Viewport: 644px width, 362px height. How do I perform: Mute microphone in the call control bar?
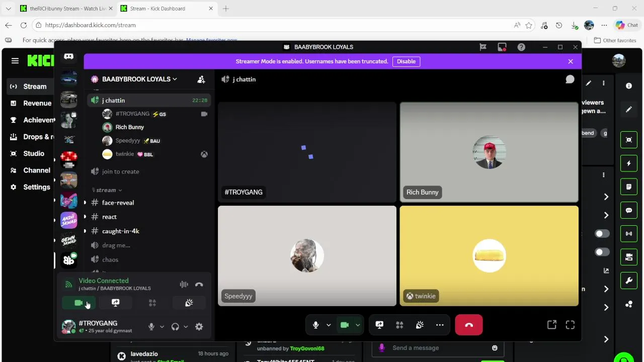coord(315,325)
